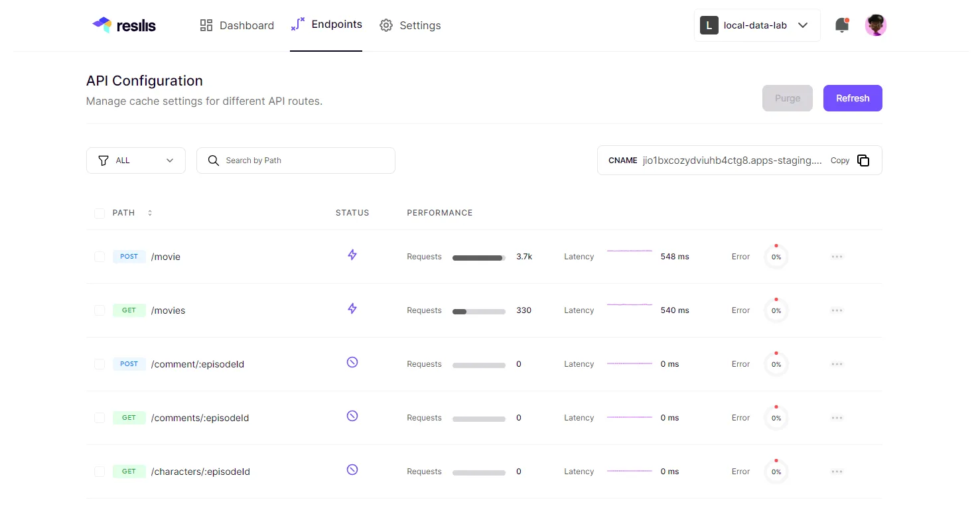
Task: Click the disabled status icon for /comment/:episodeId
Action: click(x=352, y=362)
